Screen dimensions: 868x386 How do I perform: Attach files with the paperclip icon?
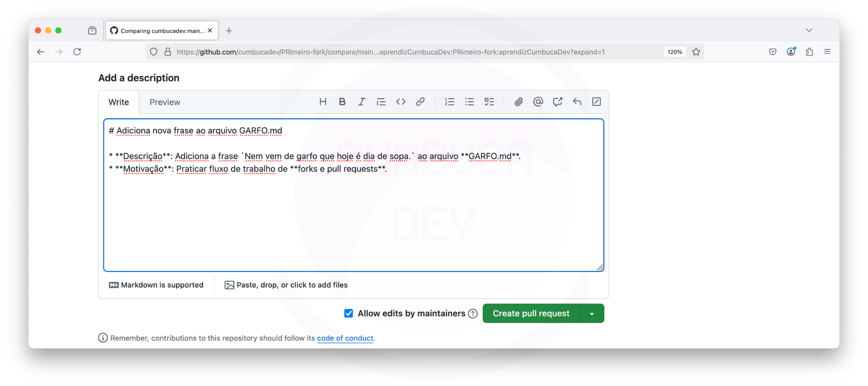[x=518, y=102]
